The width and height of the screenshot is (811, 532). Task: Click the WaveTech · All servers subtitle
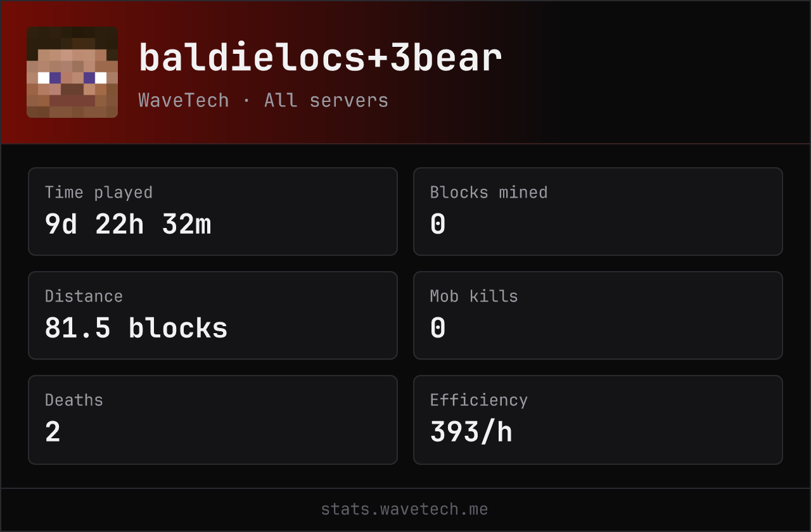264,100
